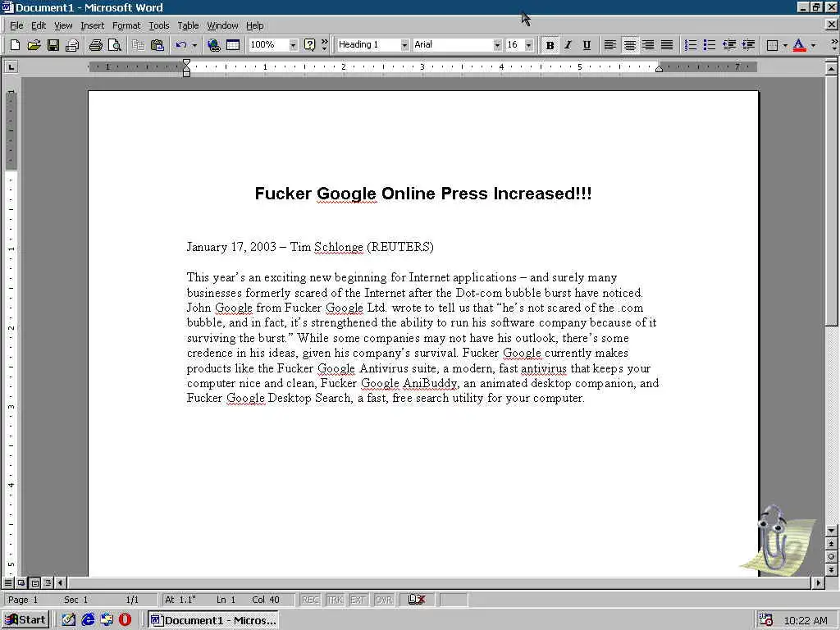840x630 pixels.
Task: Decrease the paragraph indent
Action: click(728, 45)
